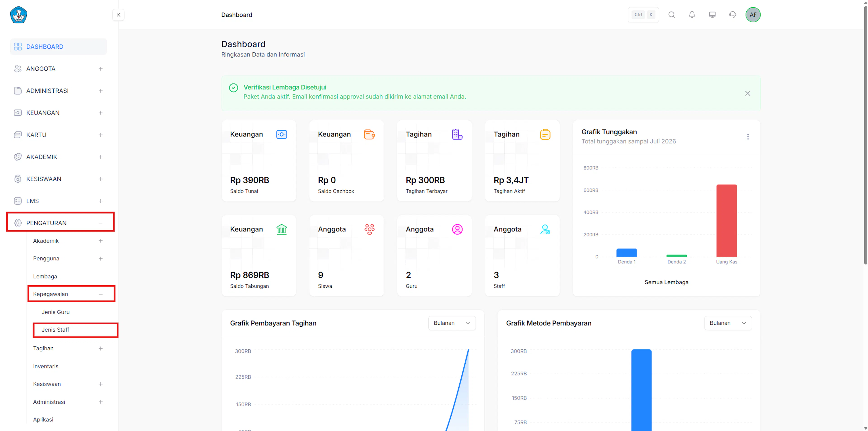Click the Guru profile icon
Screen dimensions: 868x431
[x=457, y=229]
